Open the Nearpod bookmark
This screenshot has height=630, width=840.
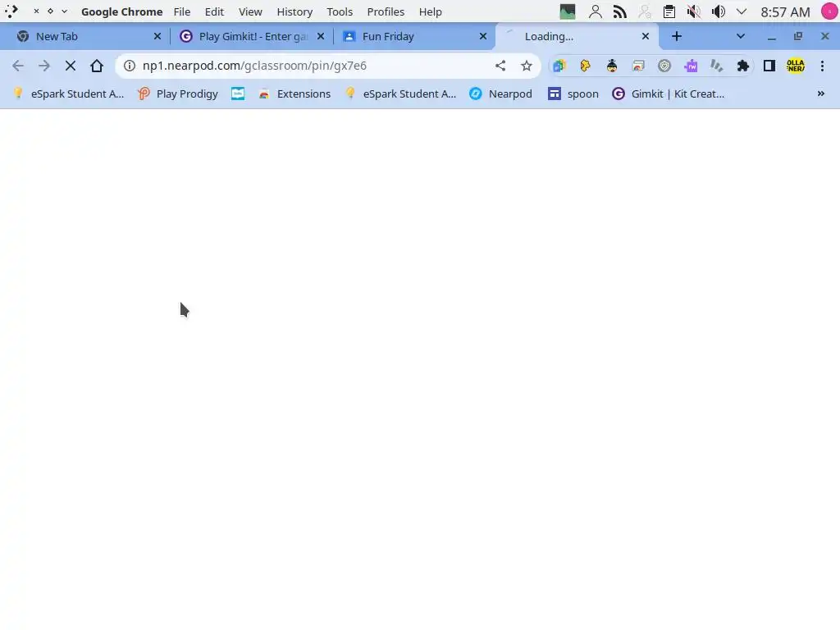click(x=500, y=94)
